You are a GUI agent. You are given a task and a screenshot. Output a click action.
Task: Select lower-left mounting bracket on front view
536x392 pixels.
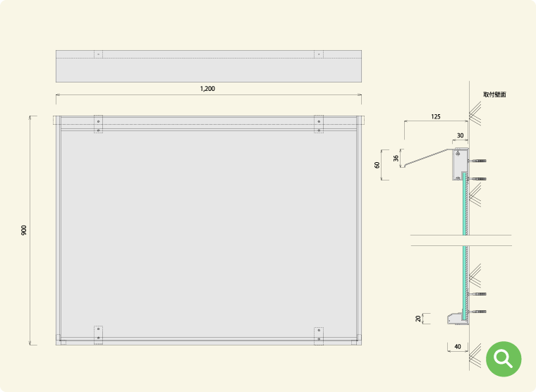pos(98,336)
